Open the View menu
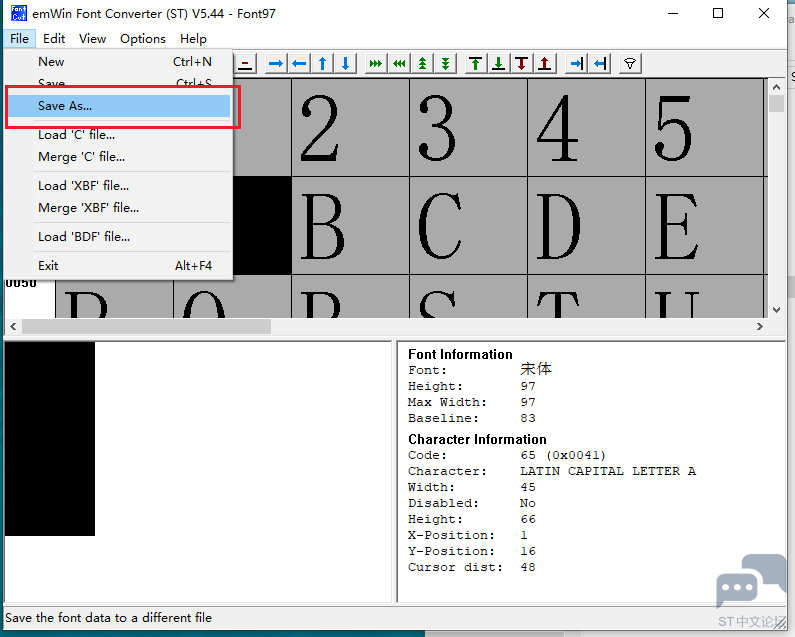The width and height of the screenshot is (795, 637). 92,39
